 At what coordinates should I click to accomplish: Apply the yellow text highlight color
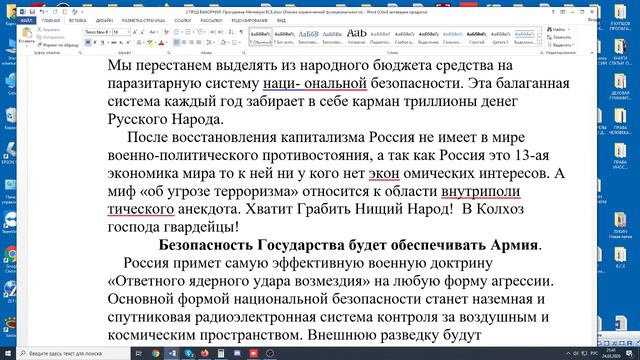(x=149, y=42)
